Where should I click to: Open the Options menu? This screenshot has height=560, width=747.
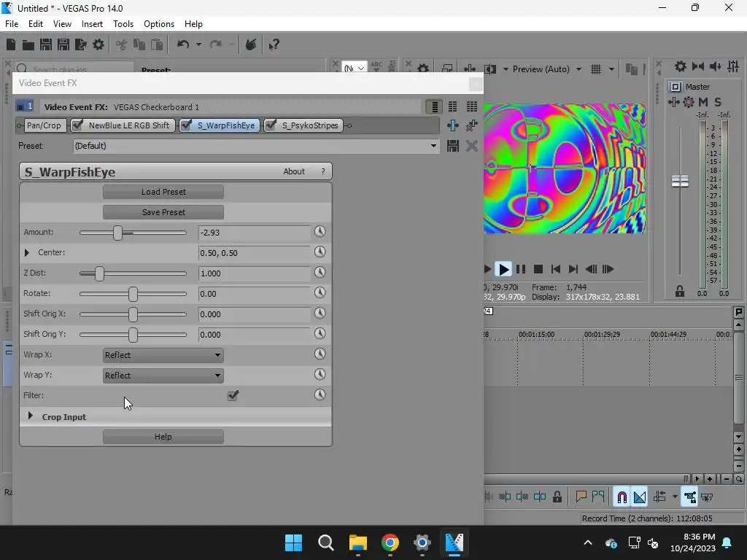tap(158, 24)
